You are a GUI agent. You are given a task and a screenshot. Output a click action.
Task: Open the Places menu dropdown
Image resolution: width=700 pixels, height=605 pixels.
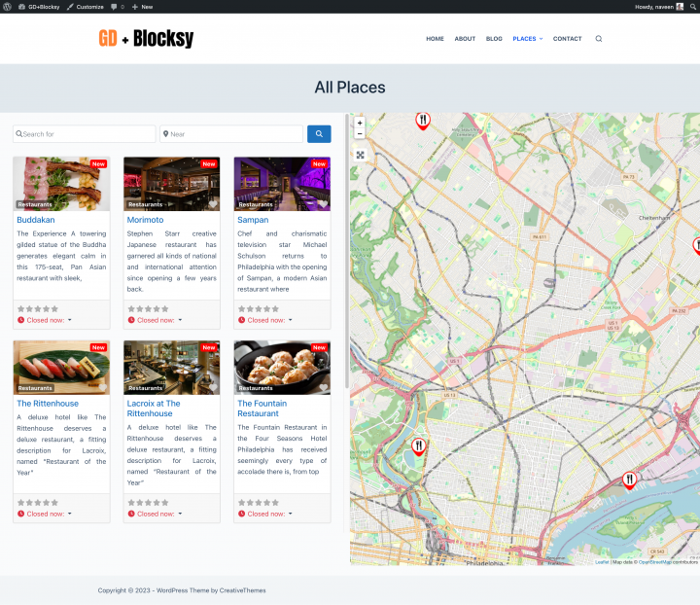point(527,39)
